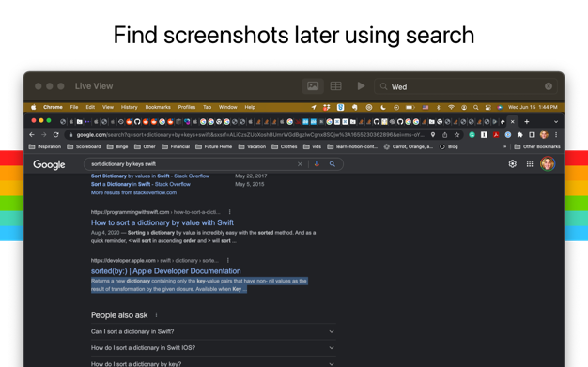
Task: Open "How to sort a dictionary by value with Swift"
Action: (x=162, y=222)
